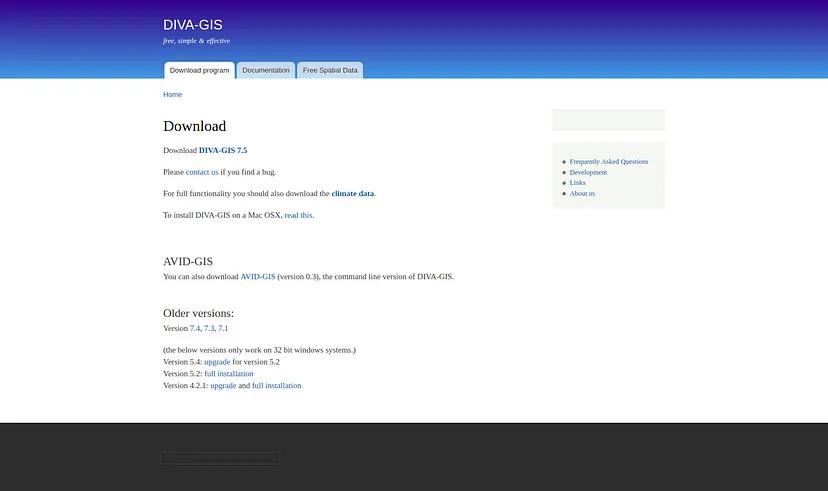Image resolution: width=828 pixels, height=491 pixels.
Task: Open the Free Spatial Data tab
Action: click(x=330, y=70)
